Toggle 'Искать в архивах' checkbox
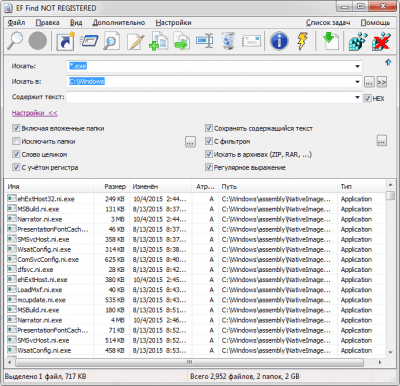 209,154
